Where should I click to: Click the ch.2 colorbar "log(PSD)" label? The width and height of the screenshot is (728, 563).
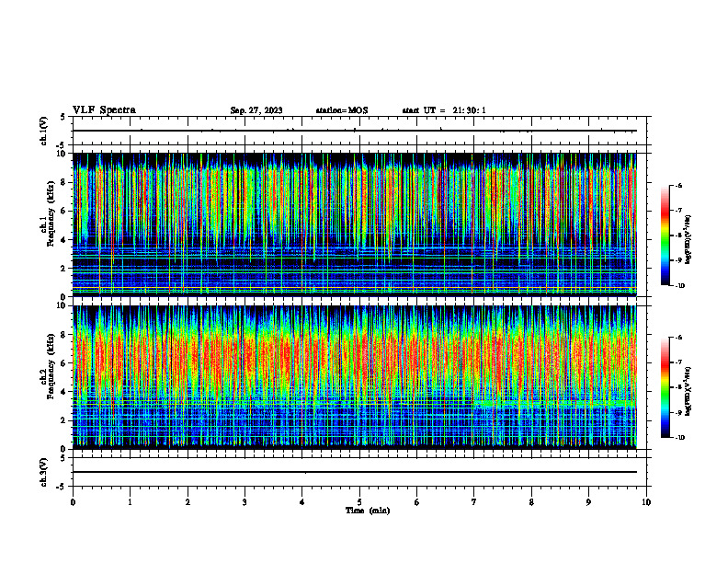(688, 391)
